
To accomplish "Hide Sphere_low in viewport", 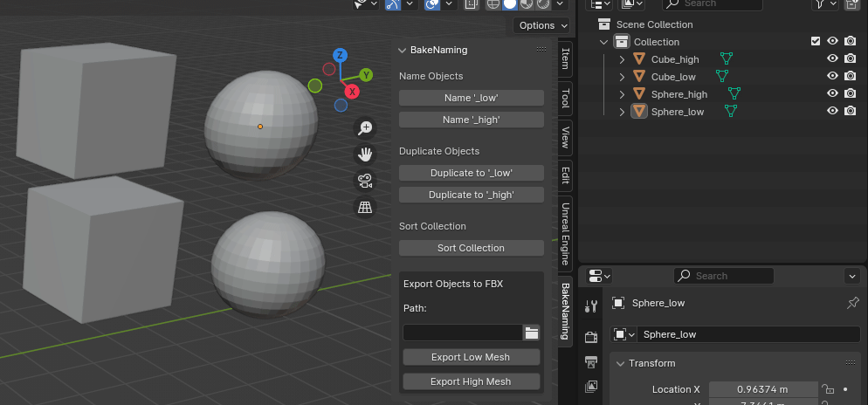I will point(832,111).
